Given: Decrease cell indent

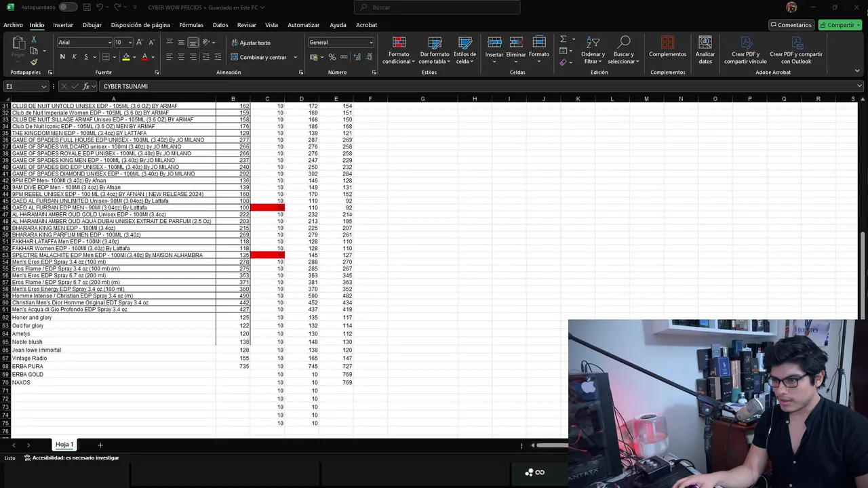Looking at the screenshot, I should pos(206,57).
